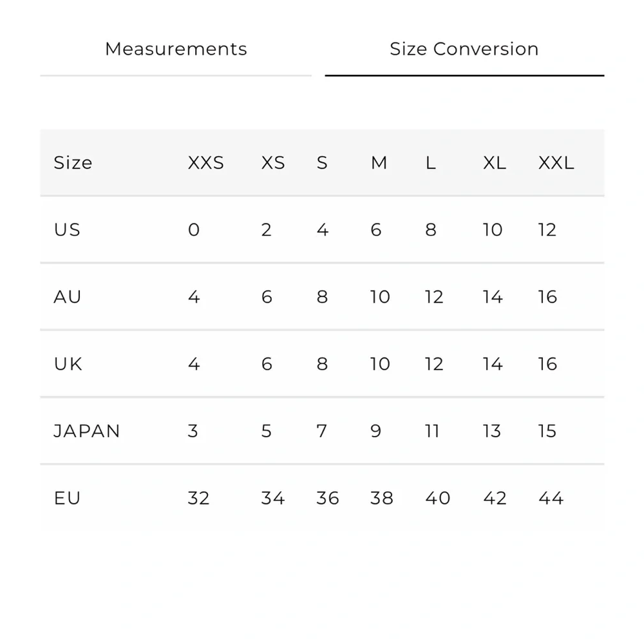The image size is (644, 644).
Task: Click EU size 32 under XXS
Action: click(x=198, y=498)
